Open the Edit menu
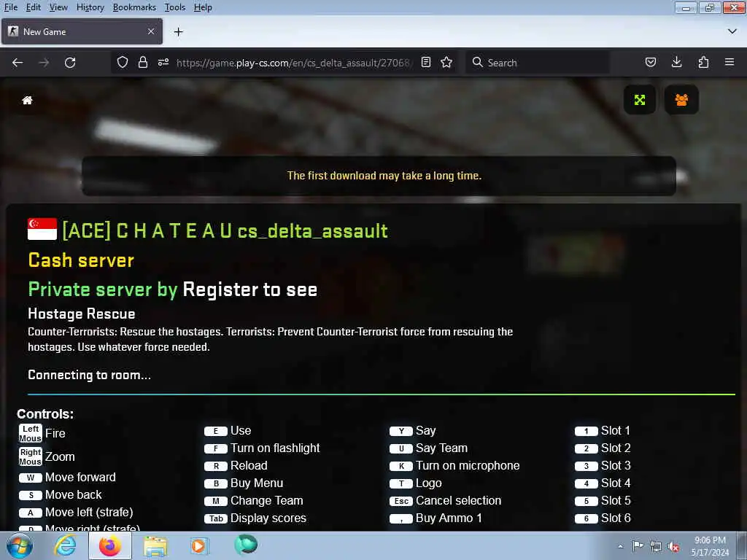The height and width of the screenshot is (560, 747). [33, 7]
